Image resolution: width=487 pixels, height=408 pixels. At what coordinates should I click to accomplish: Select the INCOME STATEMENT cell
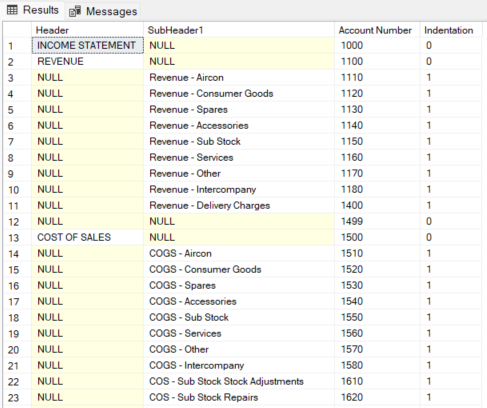88,45
